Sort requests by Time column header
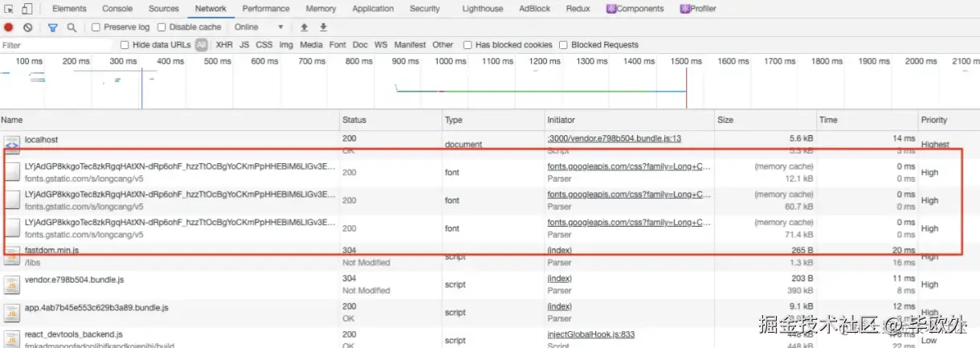 click(x=867, y=120)
